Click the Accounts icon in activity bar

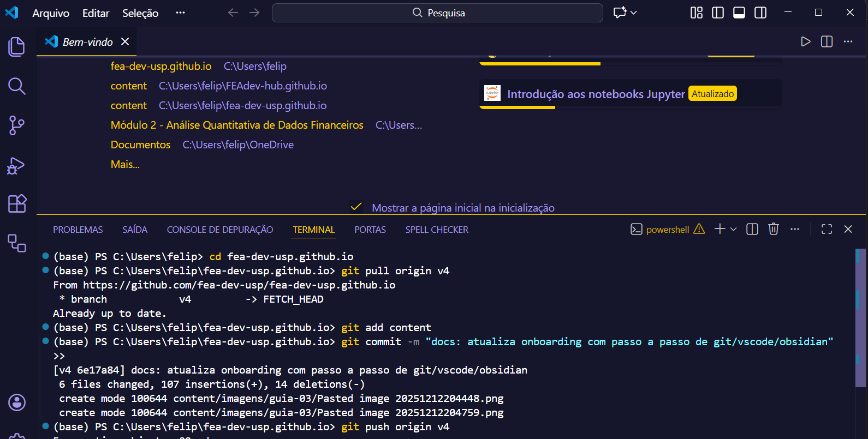coord(16,402)
